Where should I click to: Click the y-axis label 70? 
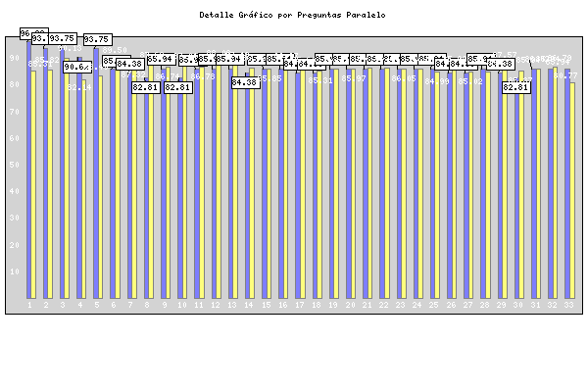pyautogui.click(x=15, y=112)
